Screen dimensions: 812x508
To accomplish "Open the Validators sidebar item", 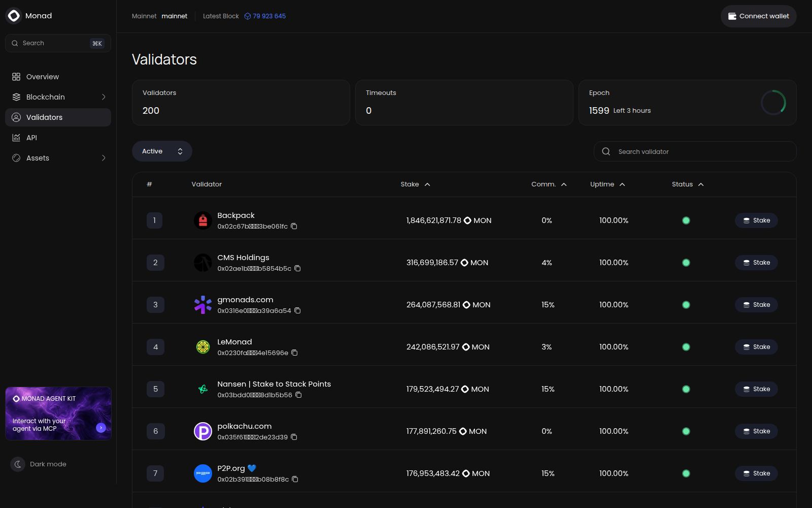I will (58, 117).
